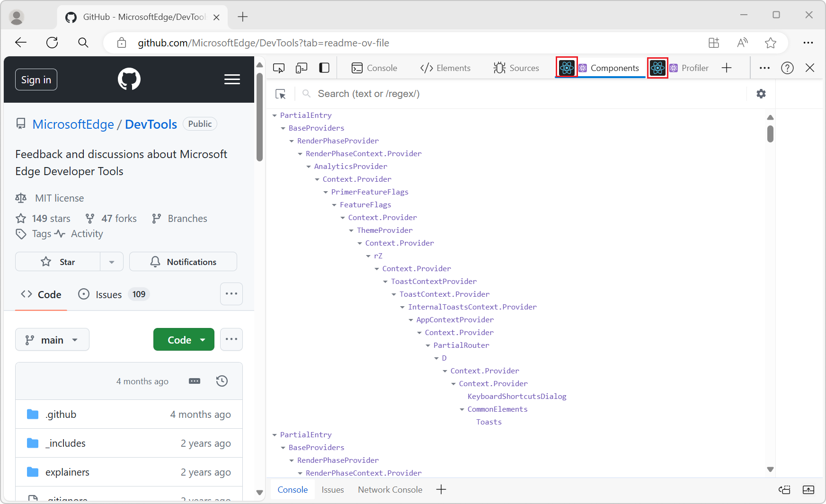Open DevTools more options ellipsis
Viewport: 826px width, 504px height.
point(764,68)
